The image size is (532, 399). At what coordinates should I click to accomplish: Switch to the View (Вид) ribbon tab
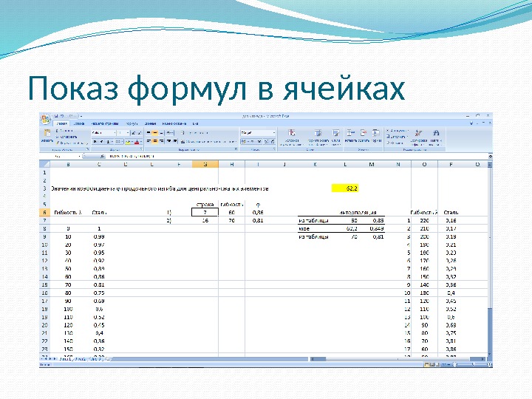pyautogui.click(x=195, y=123)
